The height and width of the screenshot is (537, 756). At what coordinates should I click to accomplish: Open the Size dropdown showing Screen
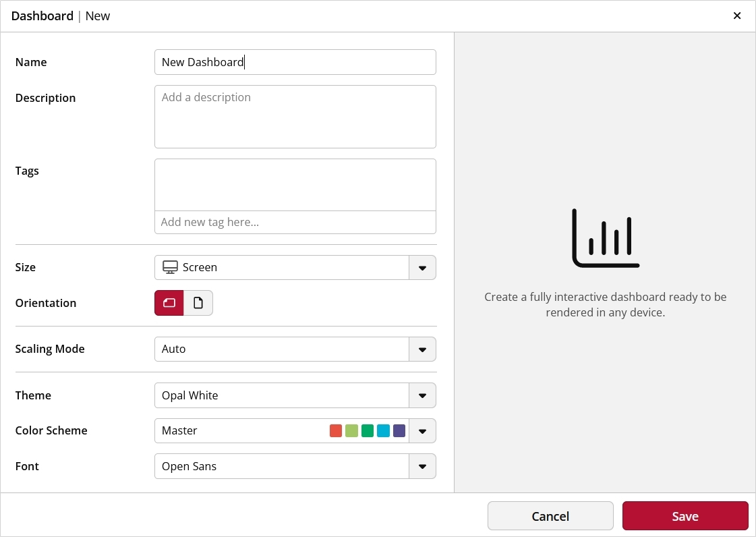point(423,267)
